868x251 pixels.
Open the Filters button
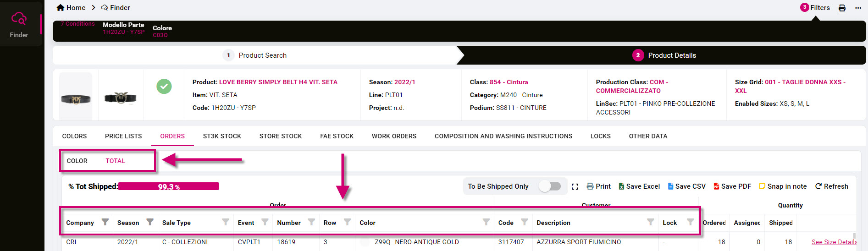point(815,8)
